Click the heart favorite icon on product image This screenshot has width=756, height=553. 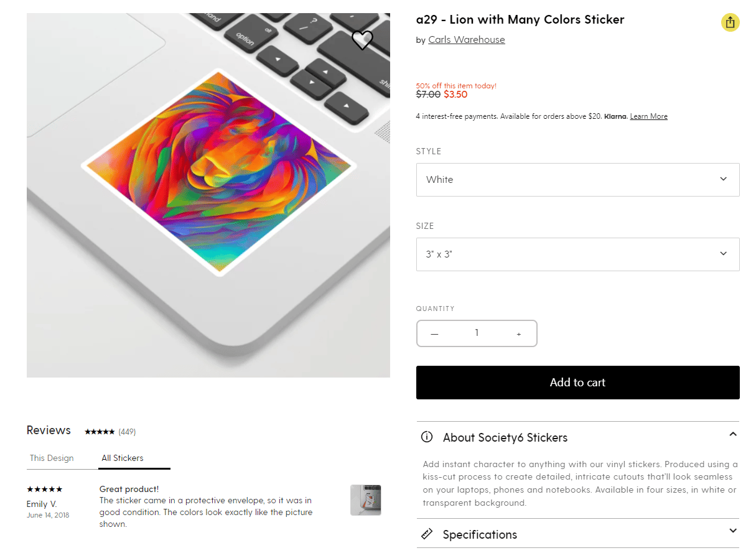coord(362,40)
